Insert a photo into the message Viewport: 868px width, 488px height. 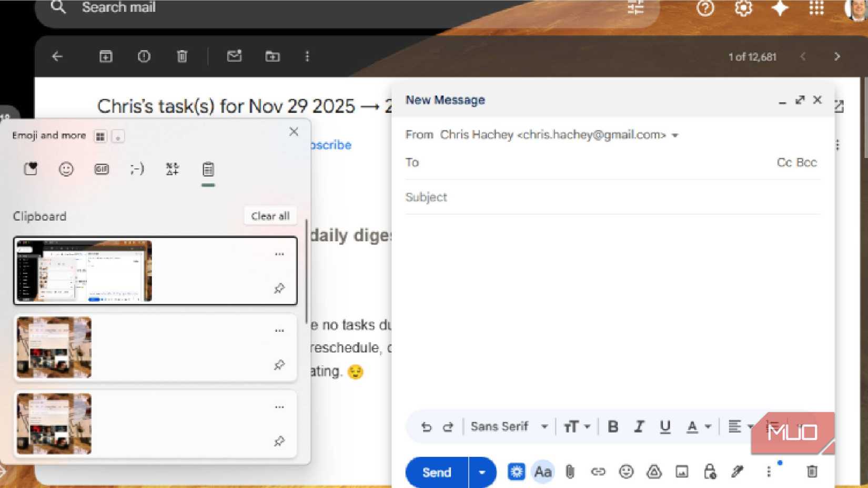[x=682, y=472]
